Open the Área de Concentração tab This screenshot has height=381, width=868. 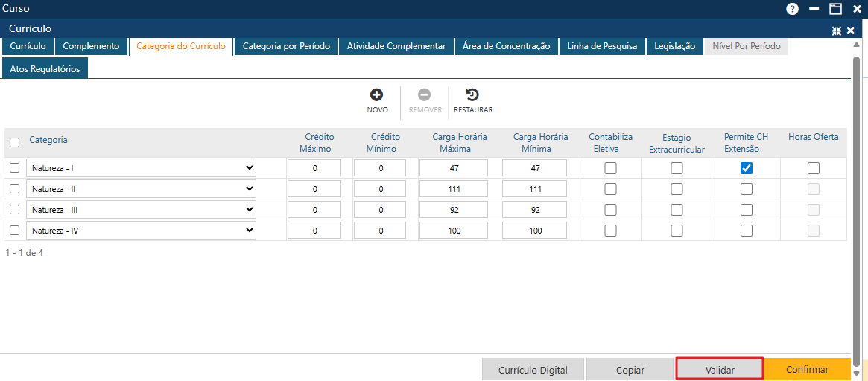click(x=506, y=46)
